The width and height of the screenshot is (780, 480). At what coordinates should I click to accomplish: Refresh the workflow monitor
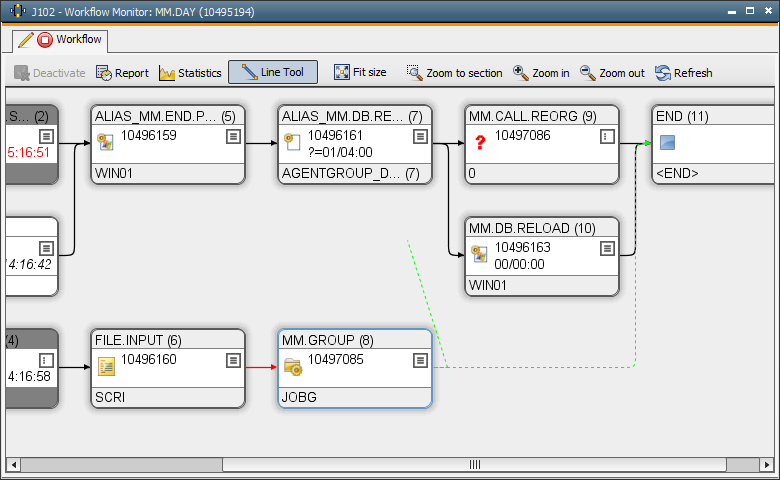pos(684,73)
